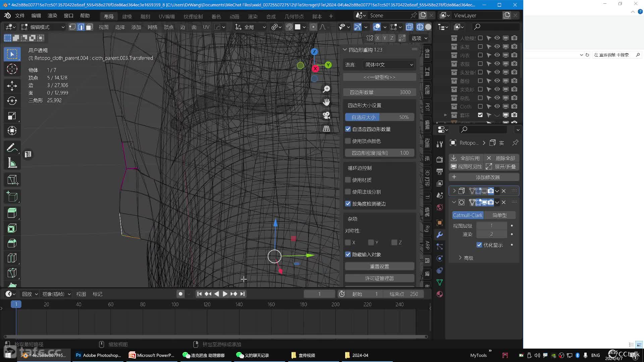This screenshot has height=362, width=644.
Task: Select the Annotate tool
Action: (12, 148)
